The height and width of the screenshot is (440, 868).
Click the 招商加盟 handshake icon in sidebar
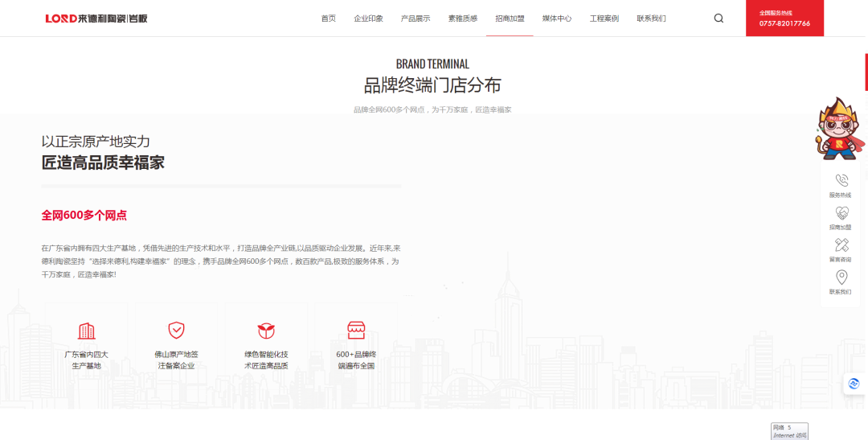[841, 213]
